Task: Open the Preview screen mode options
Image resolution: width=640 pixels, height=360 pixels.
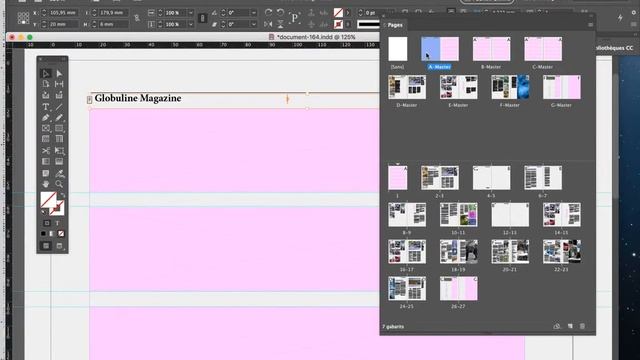Action: [x=59, y=246]
